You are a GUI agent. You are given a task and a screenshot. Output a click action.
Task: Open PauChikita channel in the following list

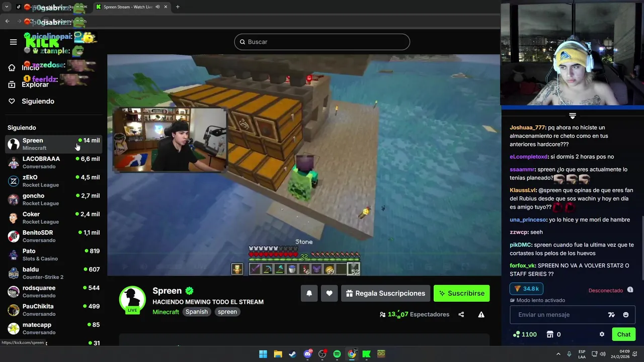coord(54,310)
